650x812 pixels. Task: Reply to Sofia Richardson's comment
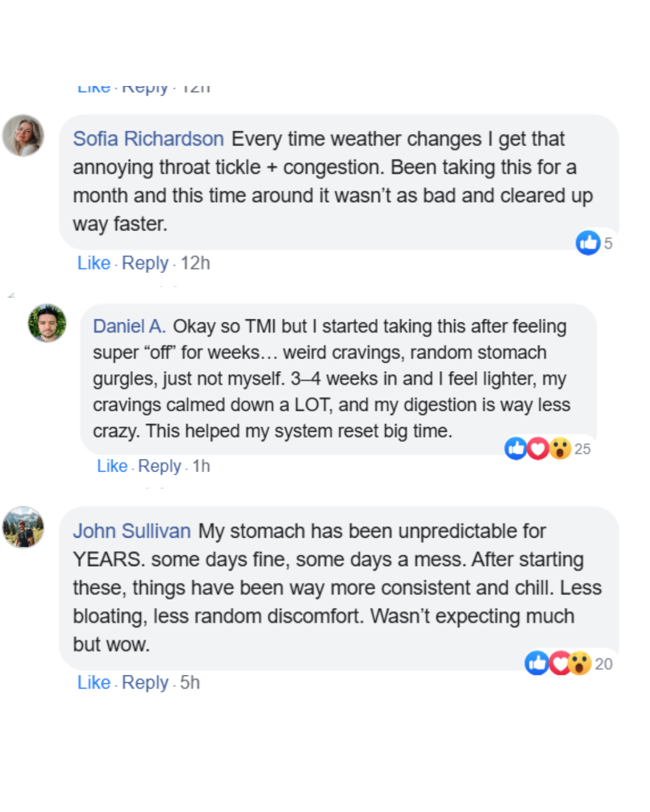(145, 263)
